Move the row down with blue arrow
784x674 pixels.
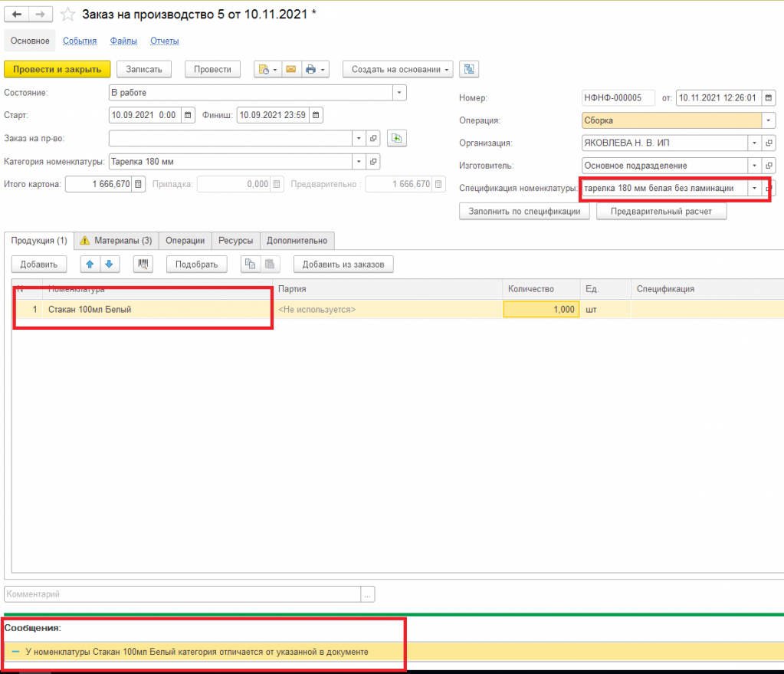[110, 265]
